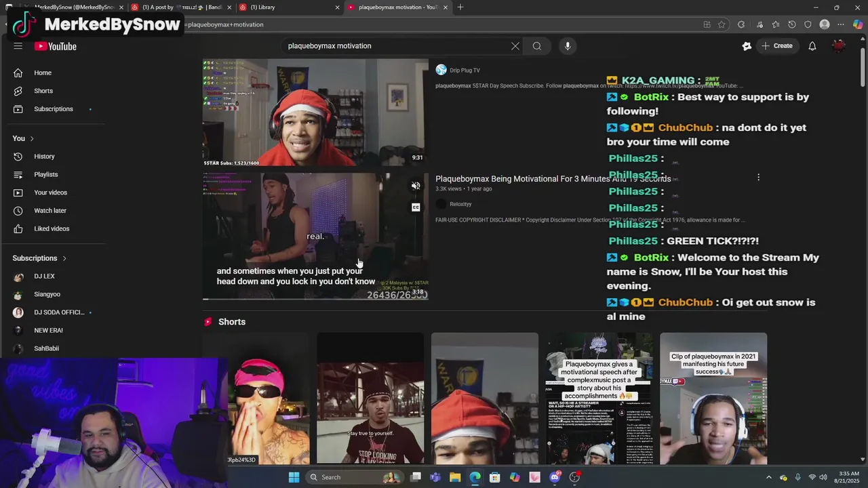The width and height of the screenshot is (868, 488).
Task: Open the Stay true to yourself short
Action: click(370, 399)
